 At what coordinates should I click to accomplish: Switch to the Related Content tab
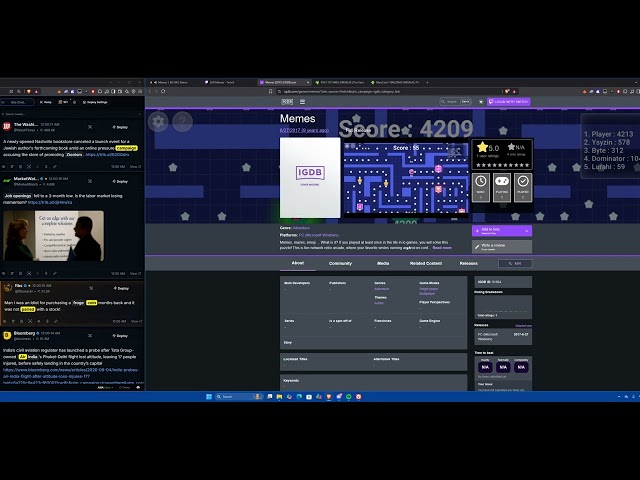coord(426,264)
